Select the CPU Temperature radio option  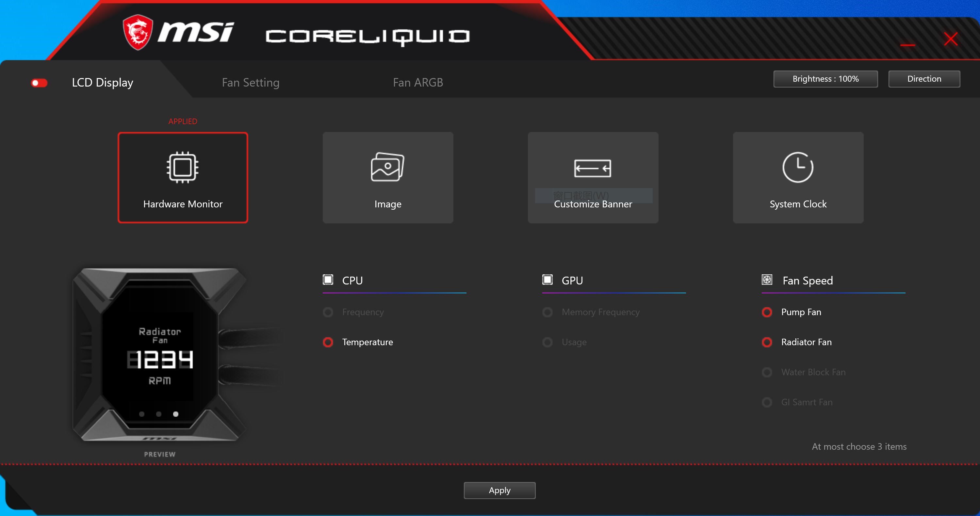click(x=328, y=342)
